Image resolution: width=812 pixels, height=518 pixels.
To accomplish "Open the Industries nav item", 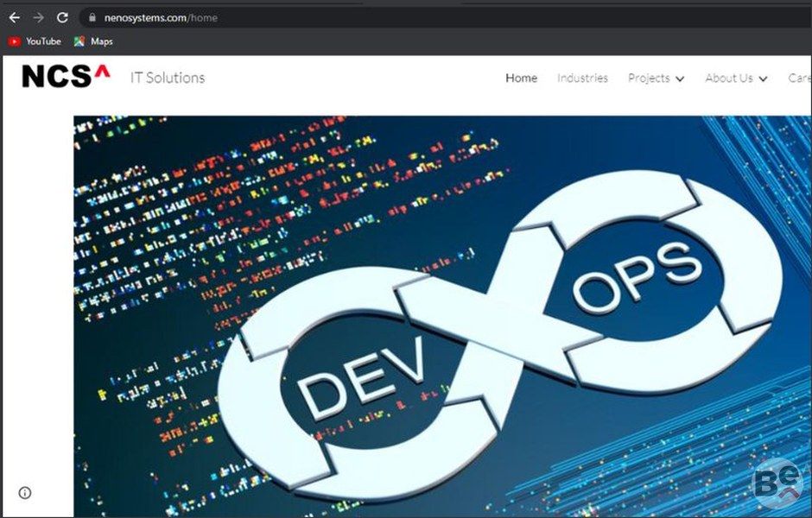I will click(582, 79).
